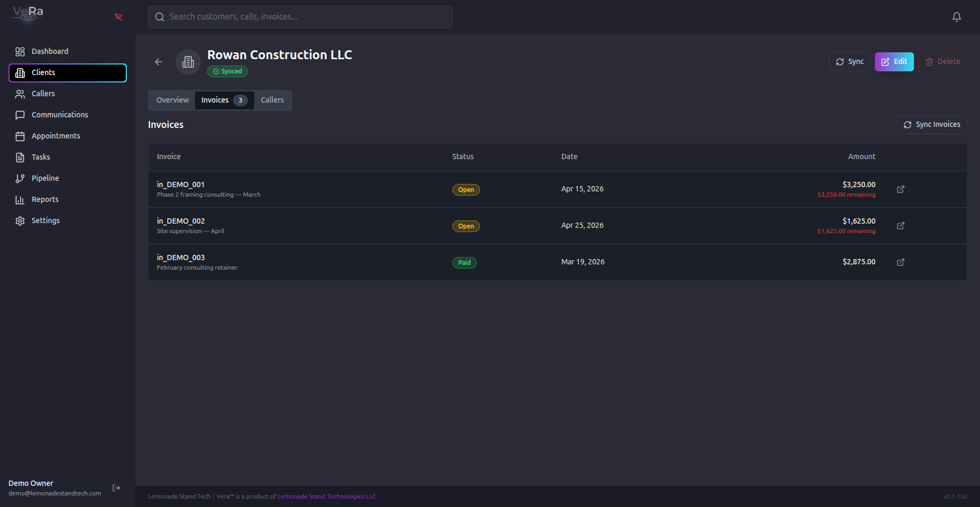
Task: Click the Callers people icon
Action: 20,94
